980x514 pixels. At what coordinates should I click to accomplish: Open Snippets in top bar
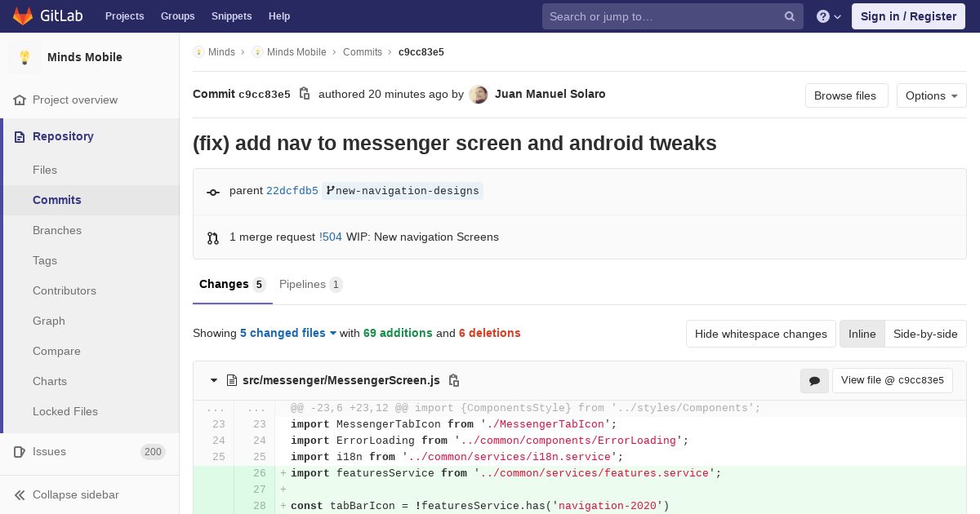click(231, 16)
